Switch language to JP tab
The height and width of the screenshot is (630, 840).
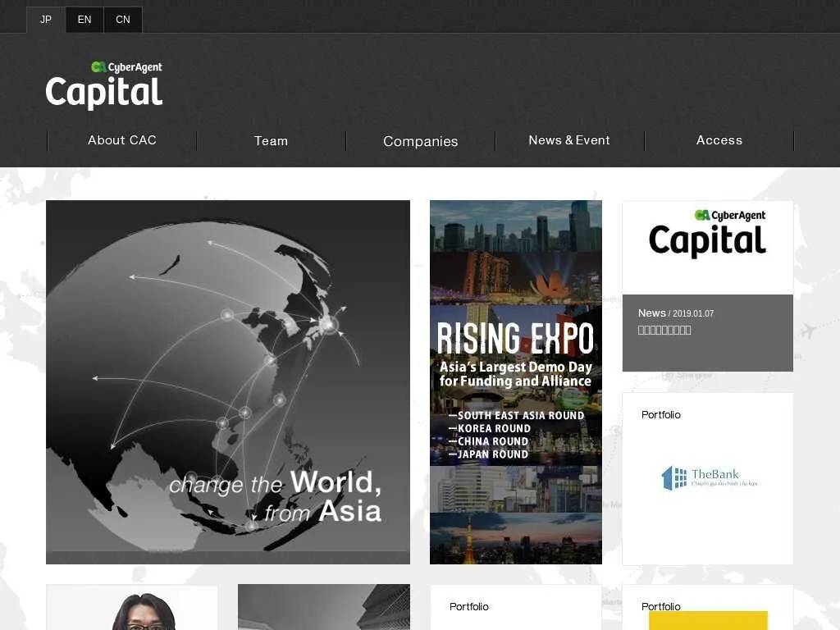(46, 20)
